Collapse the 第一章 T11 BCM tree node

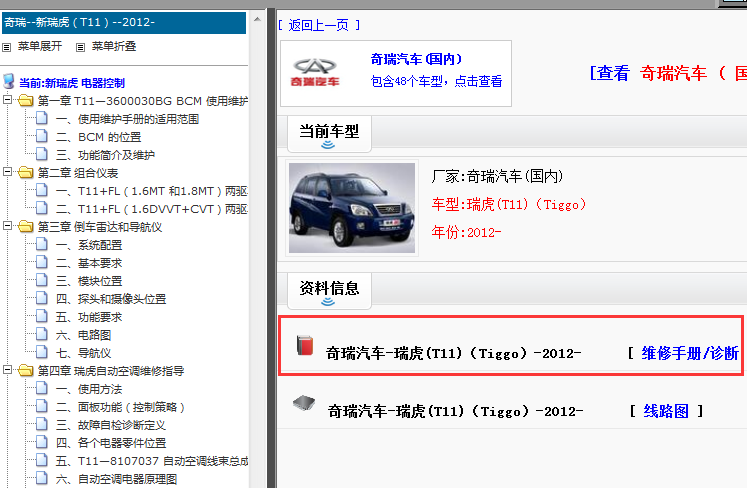pyautogui.click(x=7, y=100)
